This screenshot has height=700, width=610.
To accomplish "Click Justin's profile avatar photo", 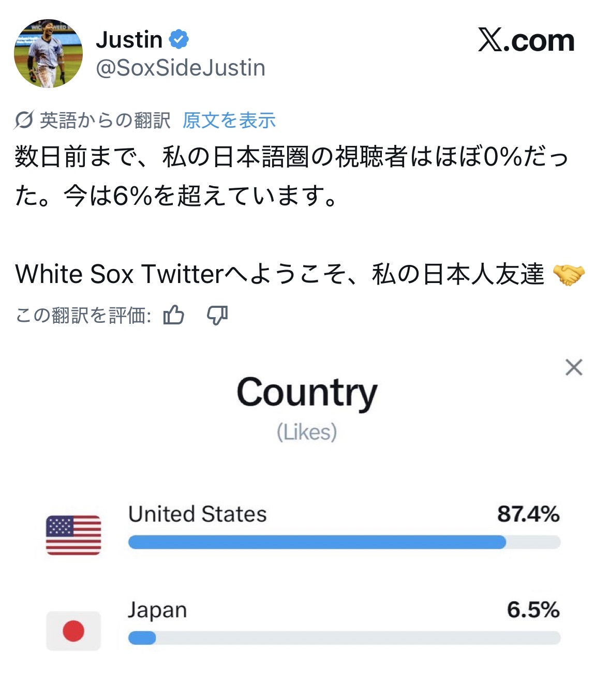I will pyautogui.click(x=48, y=53).
